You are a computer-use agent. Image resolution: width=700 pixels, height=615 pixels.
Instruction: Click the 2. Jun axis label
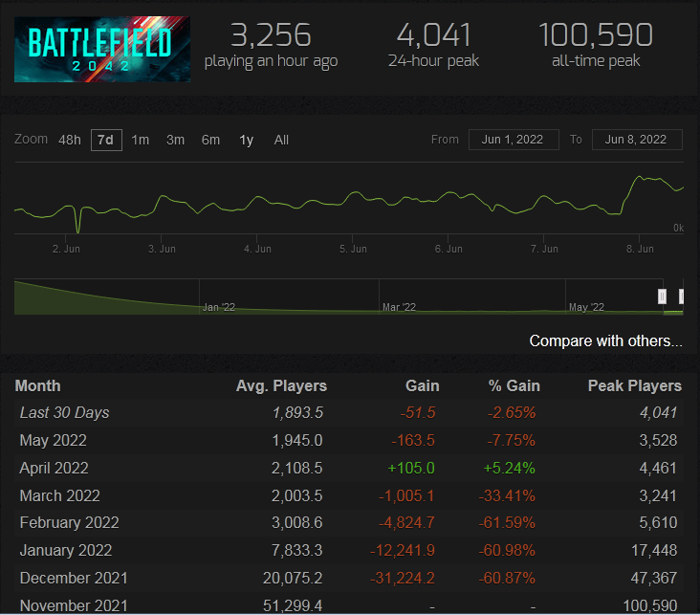pos(66,250)
